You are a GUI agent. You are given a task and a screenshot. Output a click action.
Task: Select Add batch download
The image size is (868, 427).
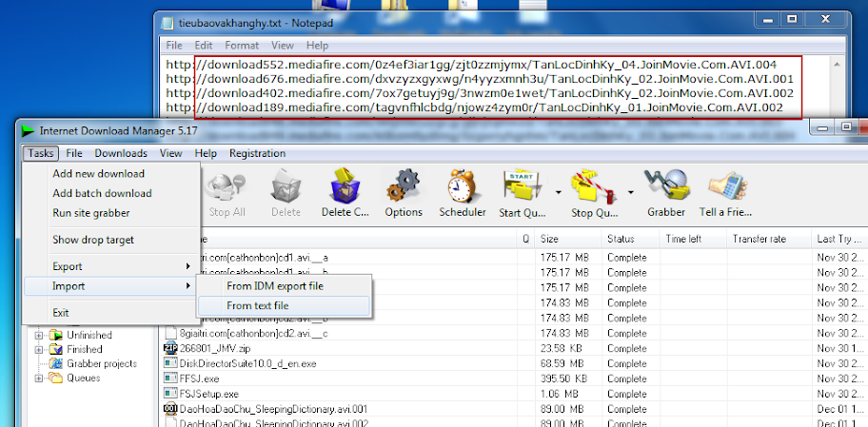click(110, 194)
